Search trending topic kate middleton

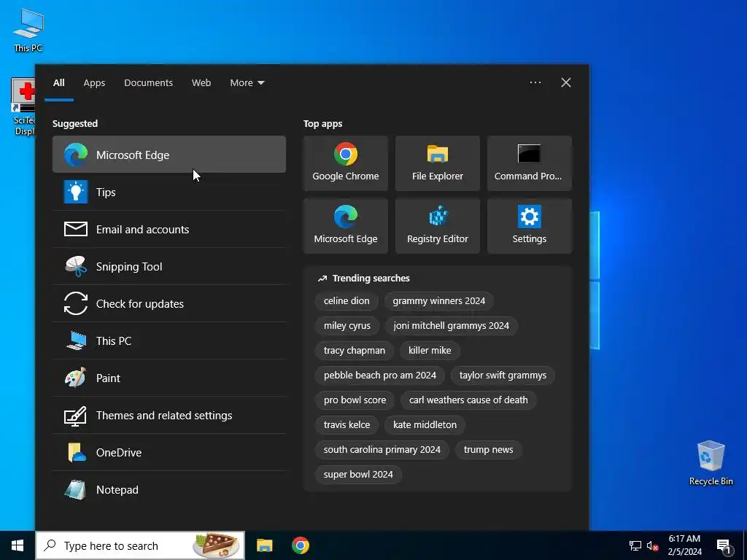(x=425, y=425)
